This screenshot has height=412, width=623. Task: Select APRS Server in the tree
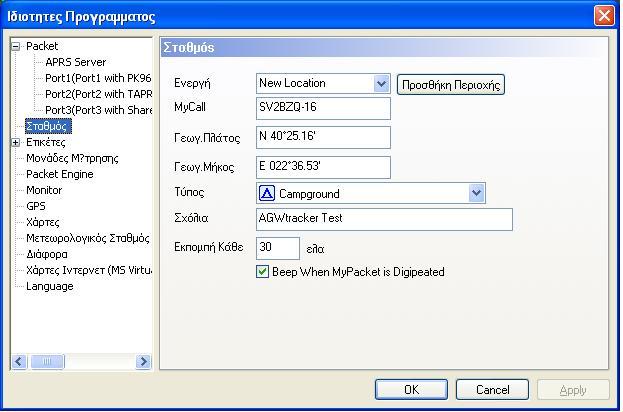75,62
